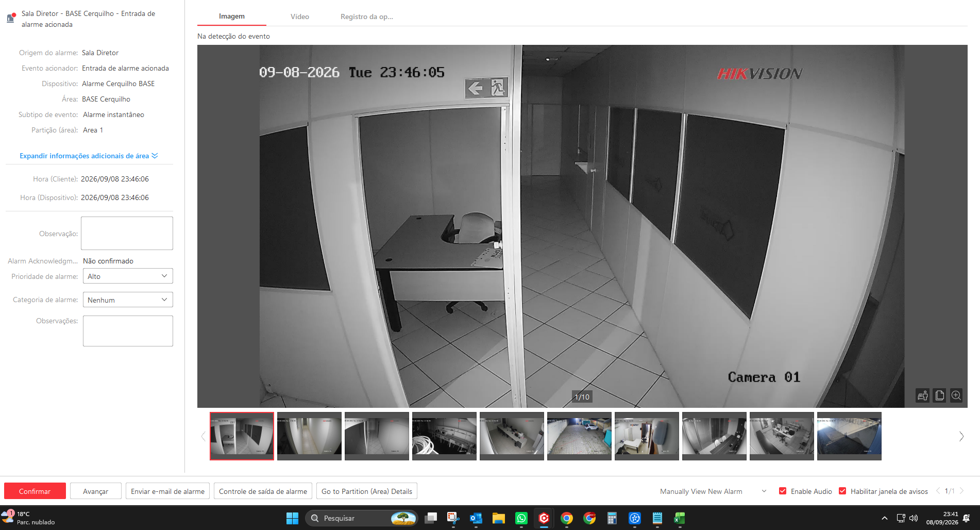
Task: Click the Avançar button
Action: coord(96,491)
